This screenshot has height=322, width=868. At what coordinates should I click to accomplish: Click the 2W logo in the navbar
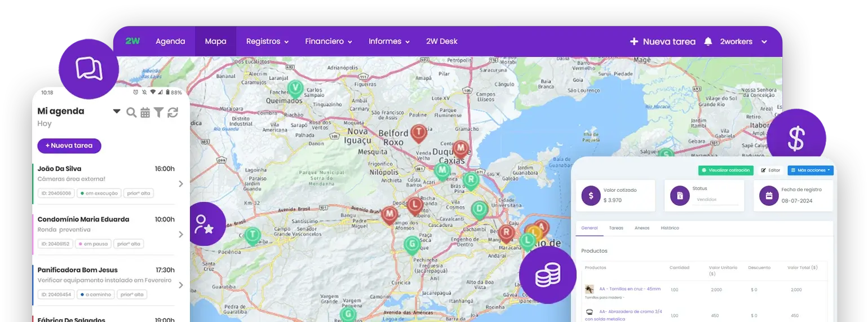pyautogui.click(x=132, y=41)
